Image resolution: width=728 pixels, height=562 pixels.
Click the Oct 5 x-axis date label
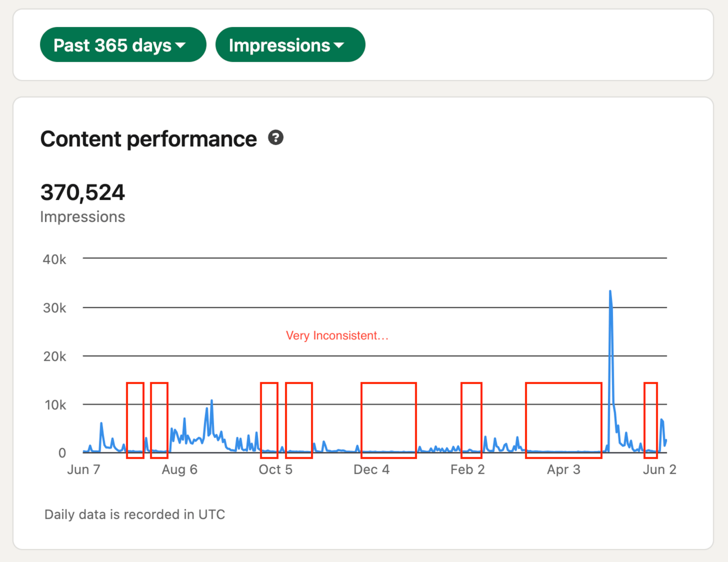pos(276,470)
